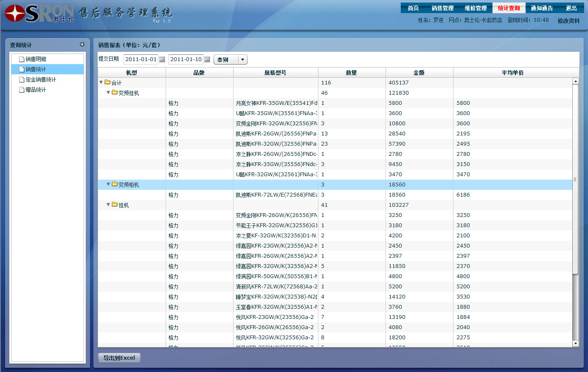Click the 机型 column header
Viewport: 588px width, 372px height.
pos(132,73)
